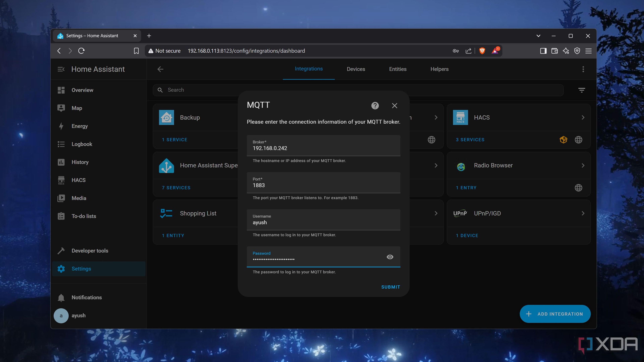Image resolution: width=644 pixels, height=362 pixels.
Task: Click the UPnP logo icon
Action: [460, 213]
